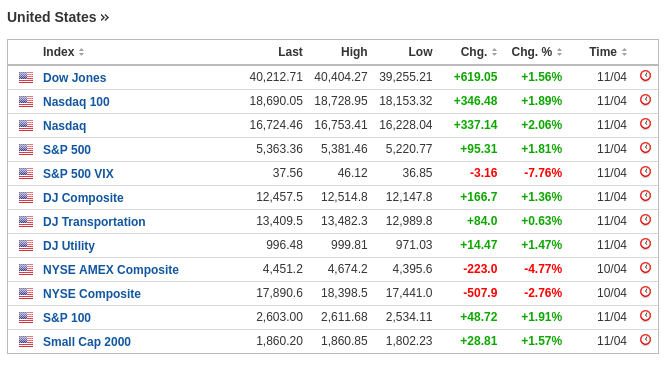Open the DJ Utility index link
Viewport: 669px width, 370px height.
point(69,245)
